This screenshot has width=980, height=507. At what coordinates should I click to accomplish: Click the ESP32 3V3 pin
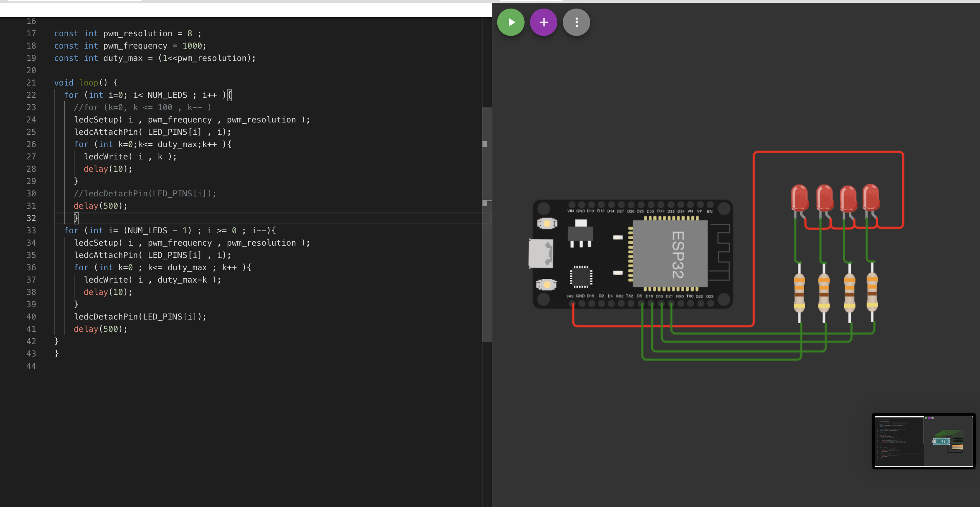click(x=572, y=303)
